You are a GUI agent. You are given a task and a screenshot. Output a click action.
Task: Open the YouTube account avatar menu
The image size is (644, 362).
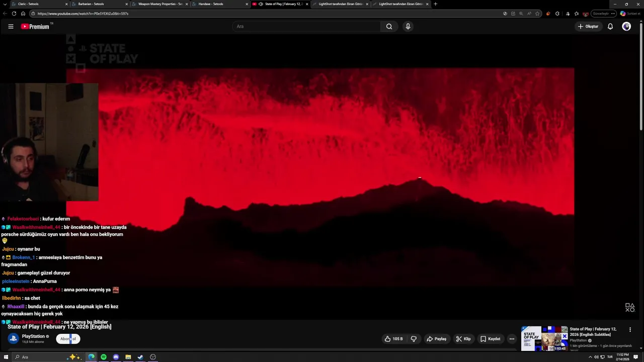626,26
